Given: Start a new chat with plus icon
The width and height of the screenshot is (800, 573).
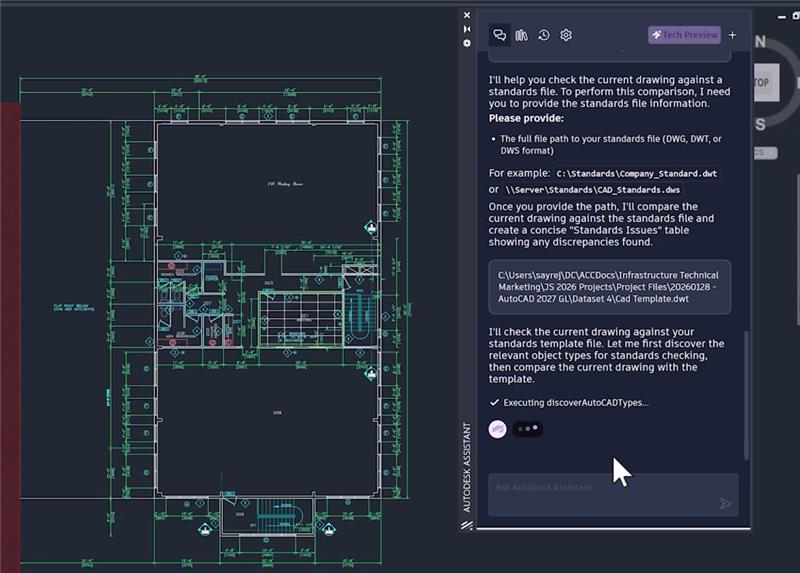Looking at the screenshot, I should point(733,35).
